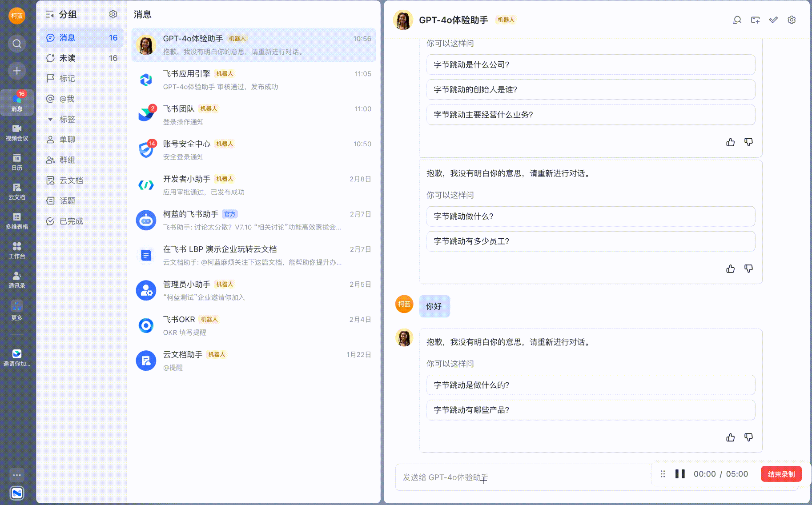The width and height of the screenshot is (812, 505).
Task: Collapse the 标签 group expander
Action: 50,119
